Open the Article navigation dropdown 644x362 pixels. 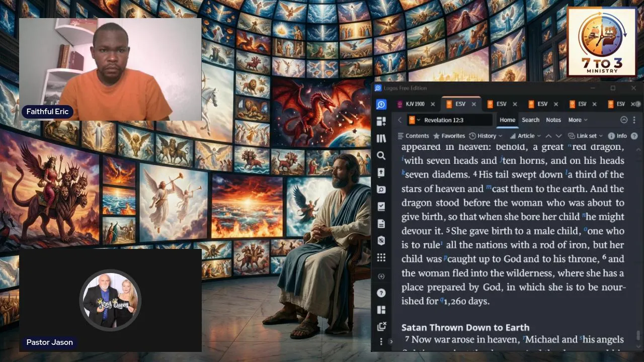[525, 136]
